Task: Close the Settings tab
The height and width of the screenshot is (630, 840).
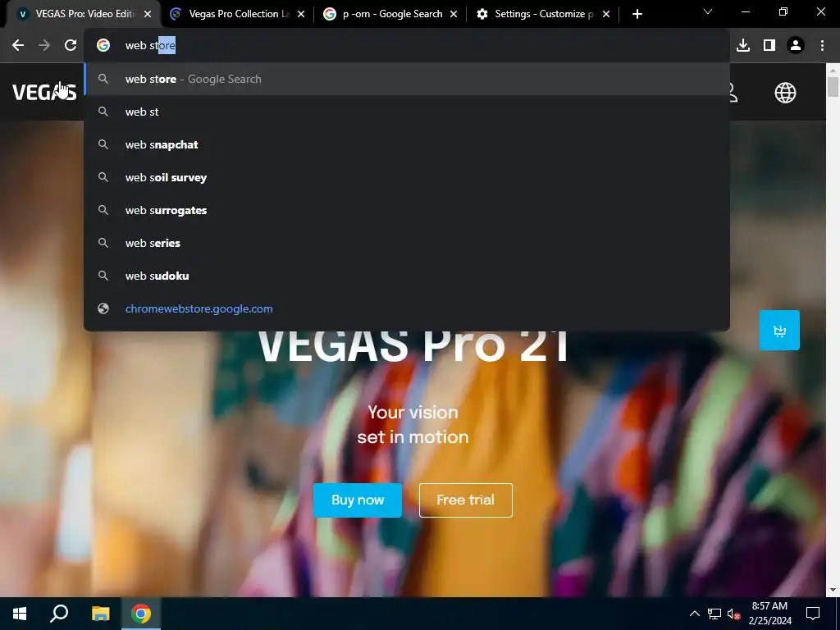Action: tap(606, 14)
